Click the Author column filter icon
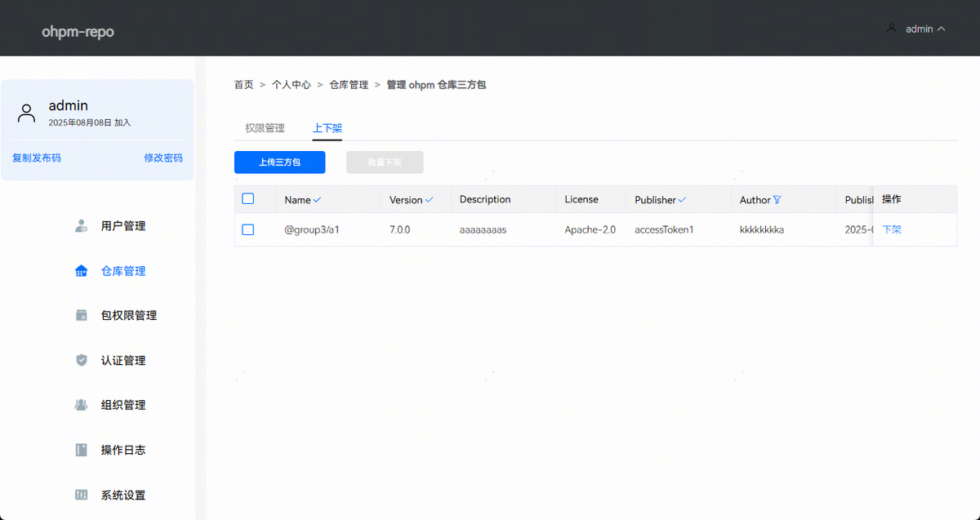Viewport: 980px width, 520px height. 777,200
